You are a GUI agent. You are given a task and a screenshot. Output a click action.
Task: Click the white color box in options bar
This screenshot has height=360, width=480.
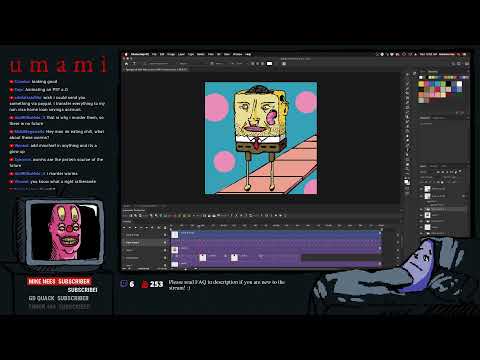pyautogui.click(x=269, y=63)
